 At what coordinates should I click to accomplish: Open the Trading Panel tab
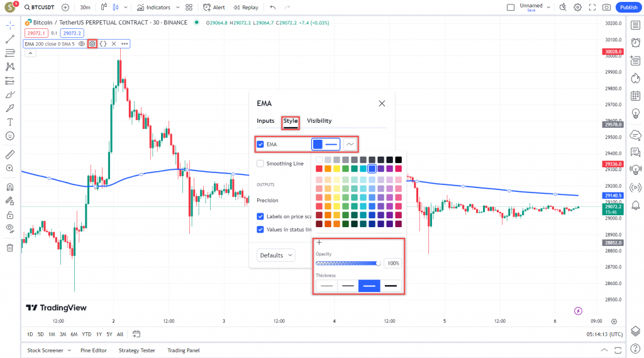[x=184, y=350]
